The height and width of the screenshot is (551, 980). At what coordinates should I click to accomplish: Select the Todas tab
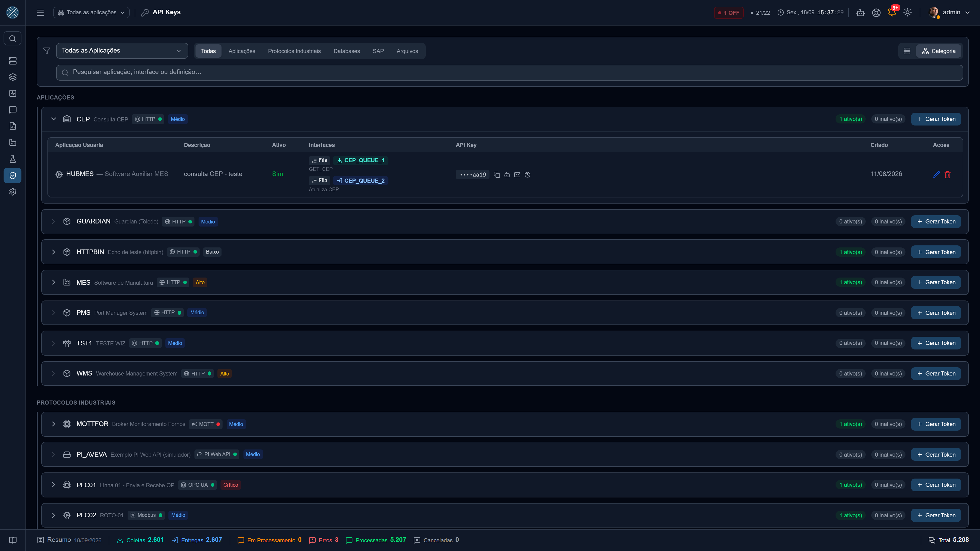[x=208, y=51]
